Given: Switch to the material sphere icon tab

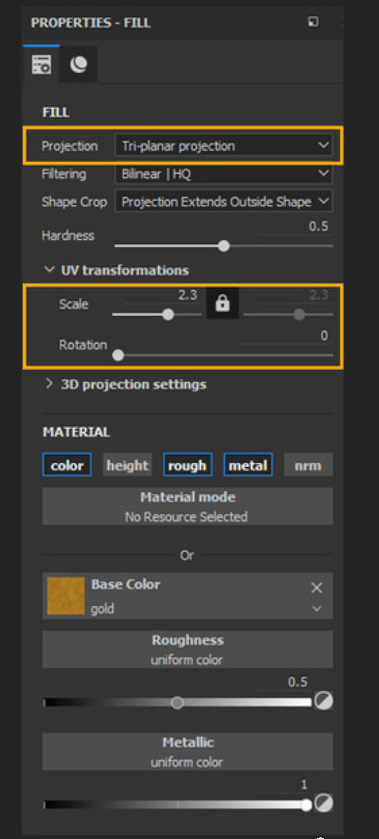Looking at the screenshot, I should pos(78,64).
